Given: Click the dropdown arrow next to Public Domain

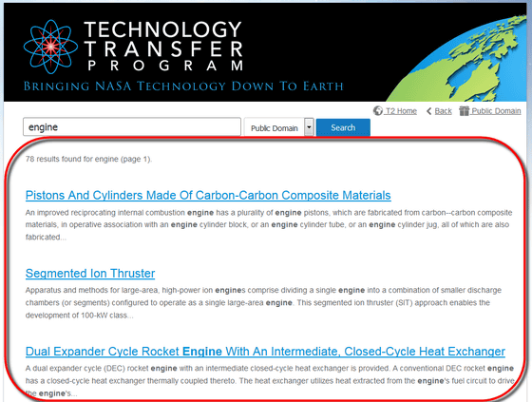Looking at the screenshot, I should point(309,127).
